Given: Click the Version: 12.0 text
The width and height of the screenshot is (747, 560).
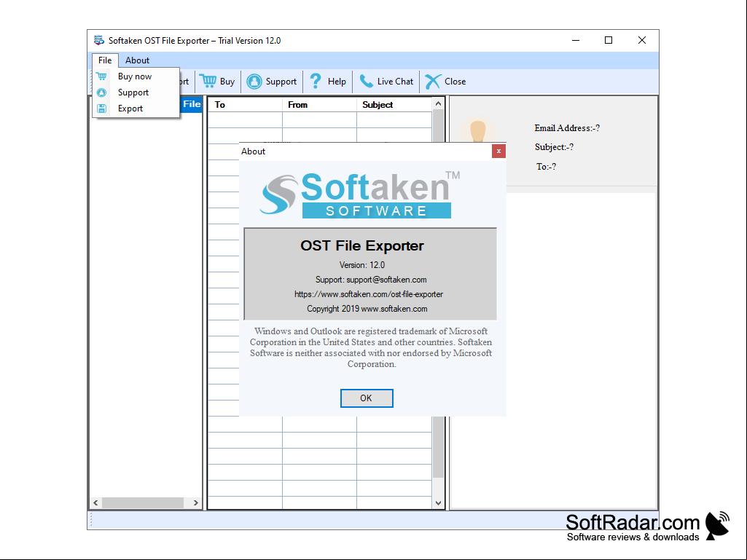Looking at the screenshot, I should (x=362, y=265).
